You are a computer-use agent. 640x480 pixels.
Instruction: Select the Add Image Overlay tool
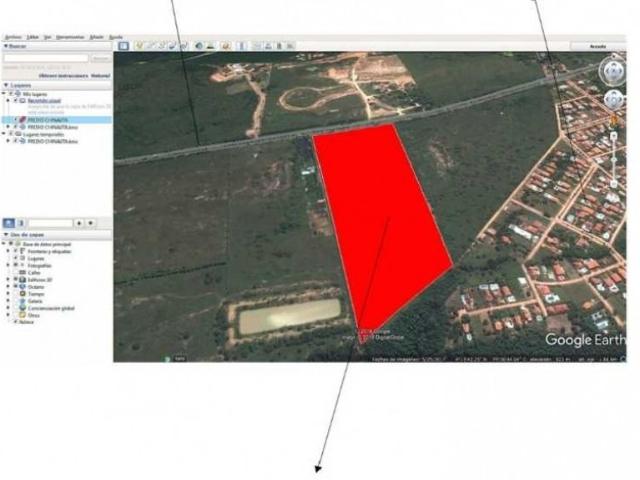point(173,46)
